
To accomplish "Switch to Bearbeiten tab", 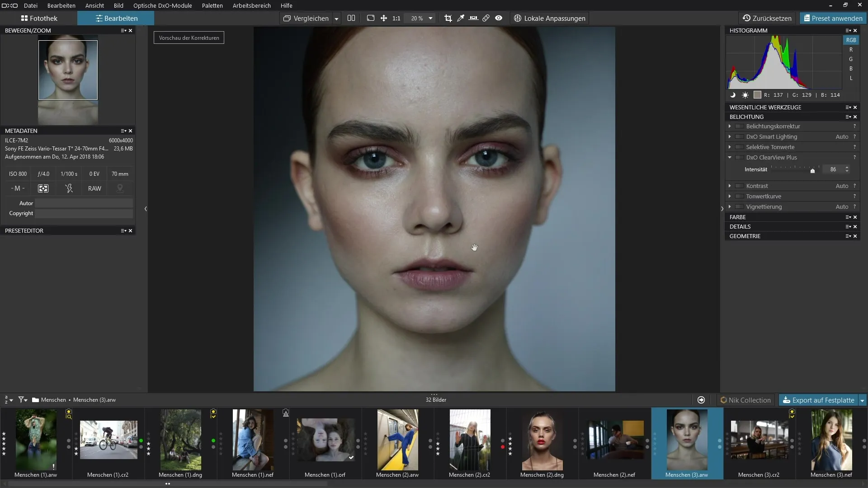I will coord(116,19).
